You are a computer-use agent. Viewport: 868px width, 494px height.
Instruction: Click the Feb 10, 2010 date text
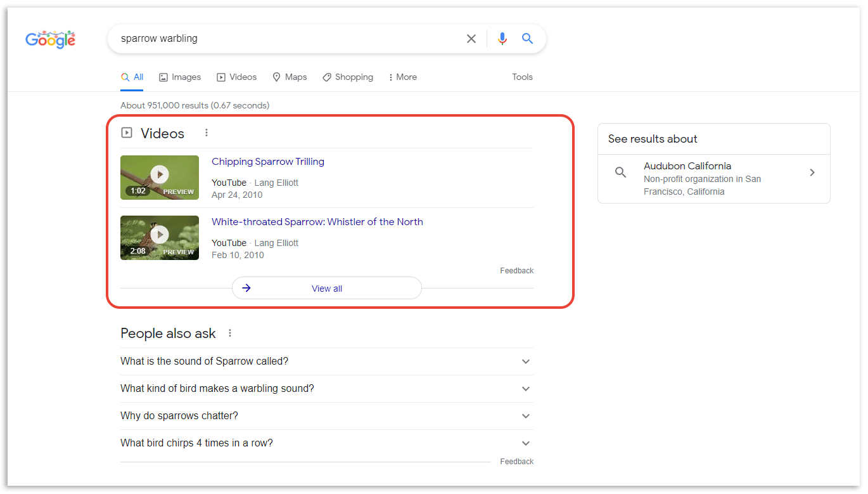pos(238,255)
